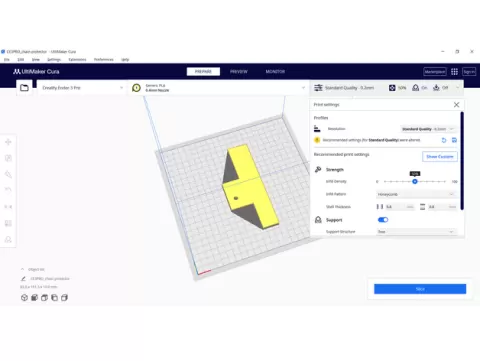This screenshot has height=361, width=480.
Task: Open file using the folder icon
Action: 24,88
